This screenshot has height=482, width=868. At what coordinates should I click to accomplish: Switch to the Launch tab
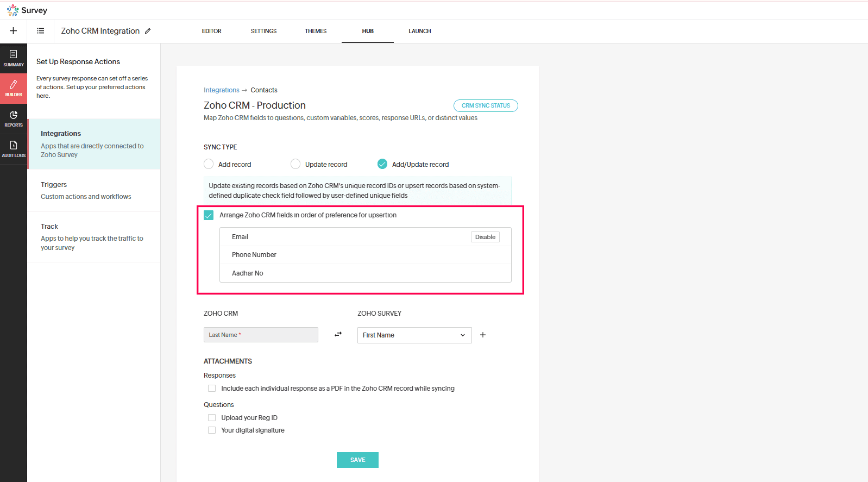click(420, 31)
